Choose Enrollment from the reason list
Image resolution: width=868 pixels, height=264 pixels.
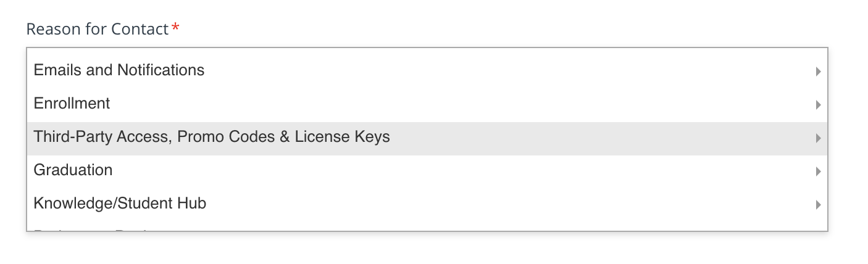[x=72, y=104]
